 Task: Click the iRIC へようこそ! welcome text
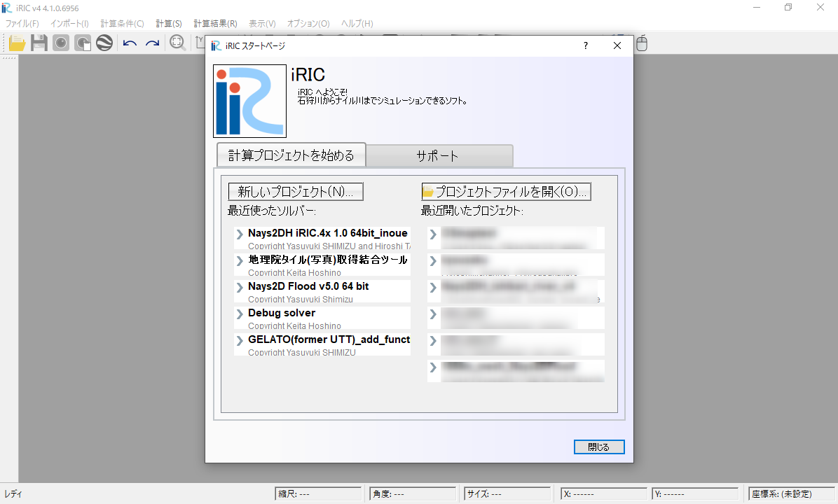pos(322,92)
